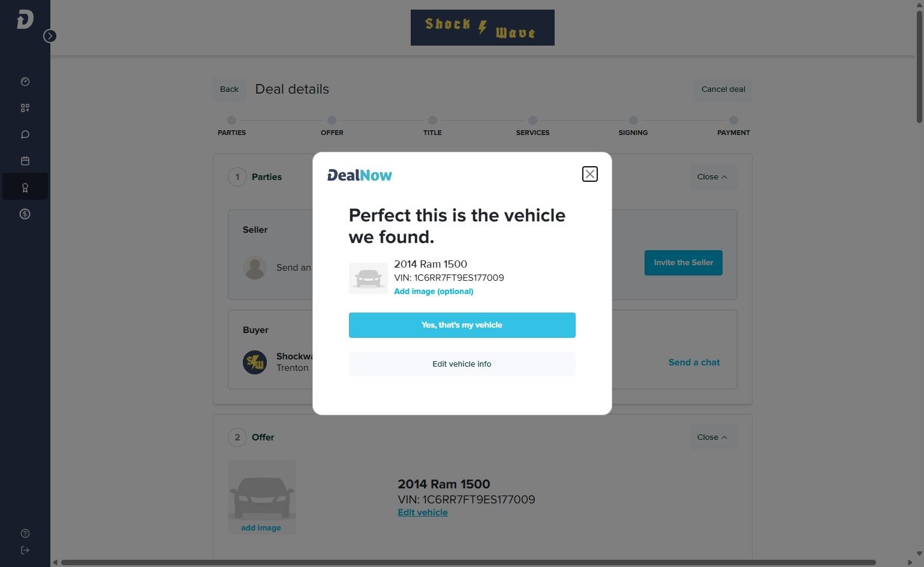The width and height of the screenshot is (924, 567).
Task: Collapse the Parties section with Close
Action: click(712, 177)
